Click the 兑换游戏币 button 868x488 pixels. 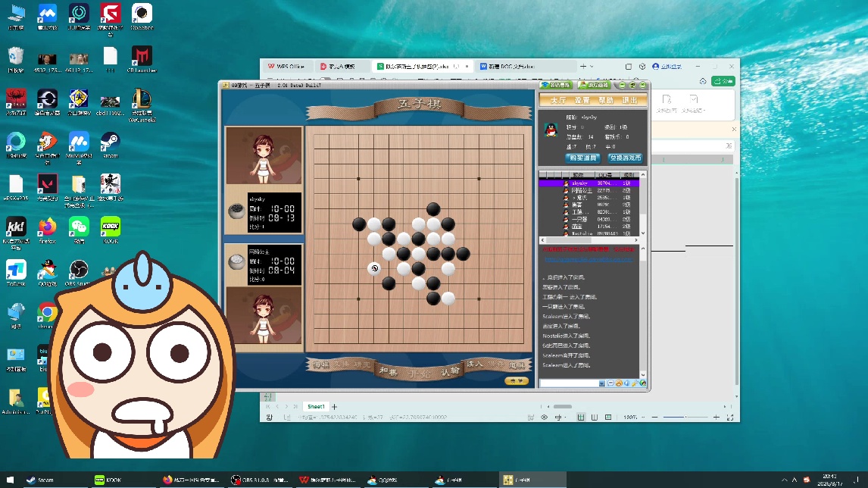[625, 158]
